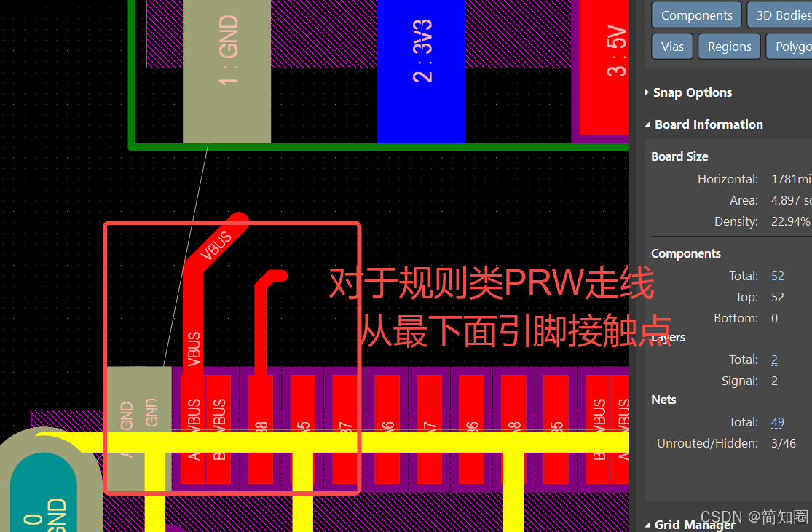Click the Components Bottom 0 value

[774, 318]
